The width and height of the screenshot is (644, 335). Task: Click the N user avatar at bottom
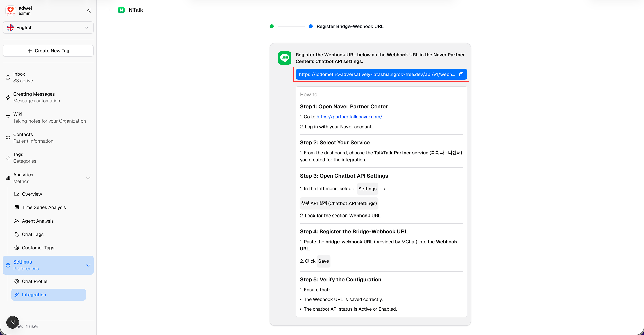(12, 322)
